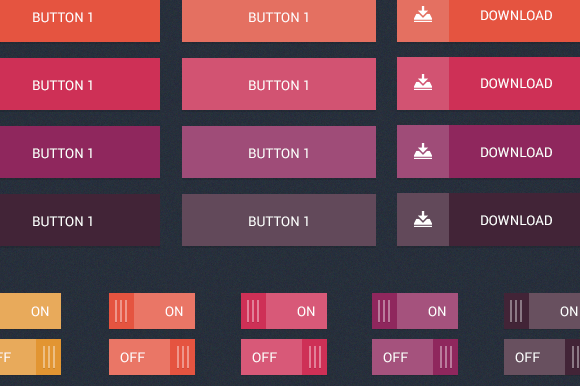Click the download icon on the orange button
This screenshot has height=386, width=580.
click(x=423, y=15)
